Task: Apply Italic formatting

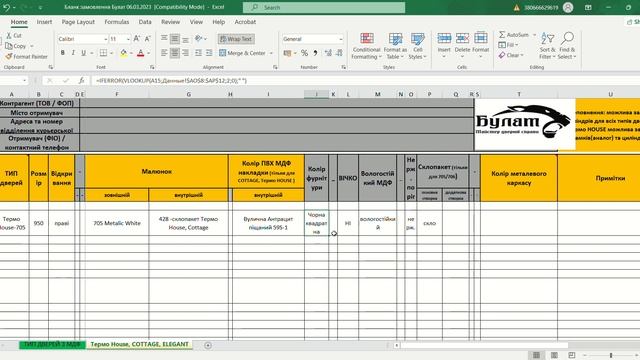Action: (73, 53)
